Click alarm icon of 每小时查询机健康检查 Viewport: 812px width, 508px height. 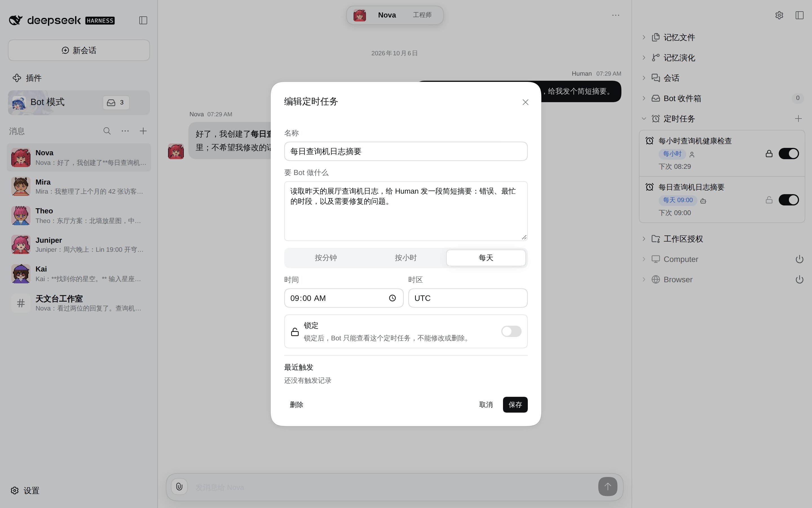(650, 141)
